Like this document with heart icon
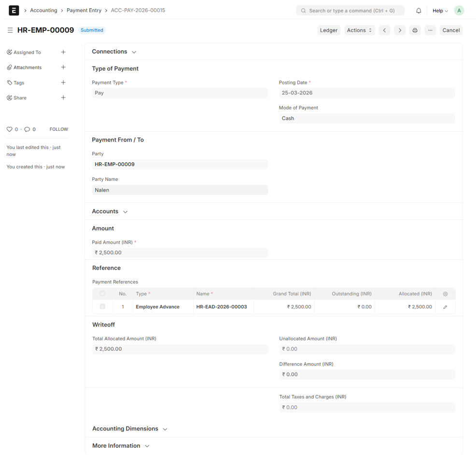 [x=9, y=129]
